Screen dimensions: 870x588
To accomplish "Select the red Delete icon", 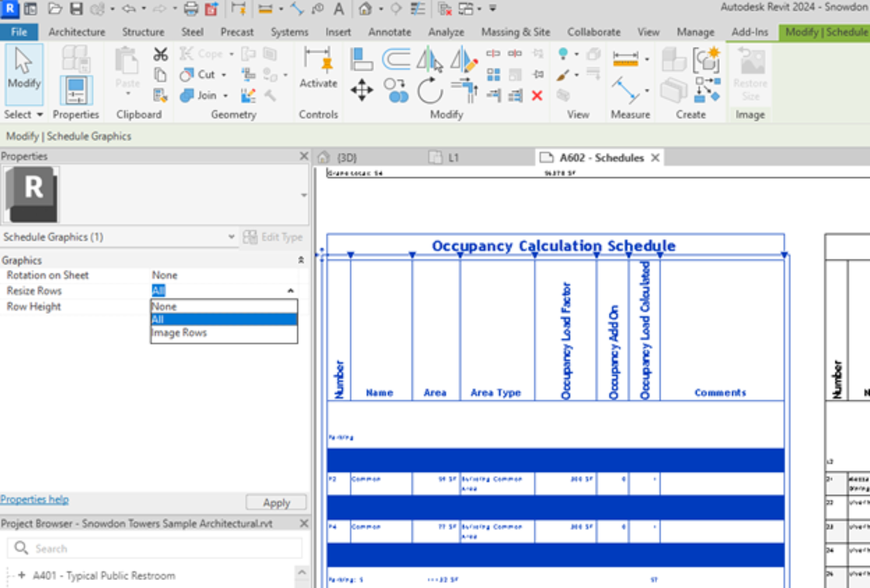I will 536,96.
